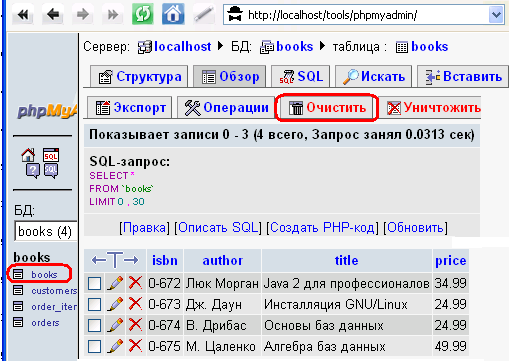Click the cell 'Люк Морган'
509x361 pixels.
222,284
